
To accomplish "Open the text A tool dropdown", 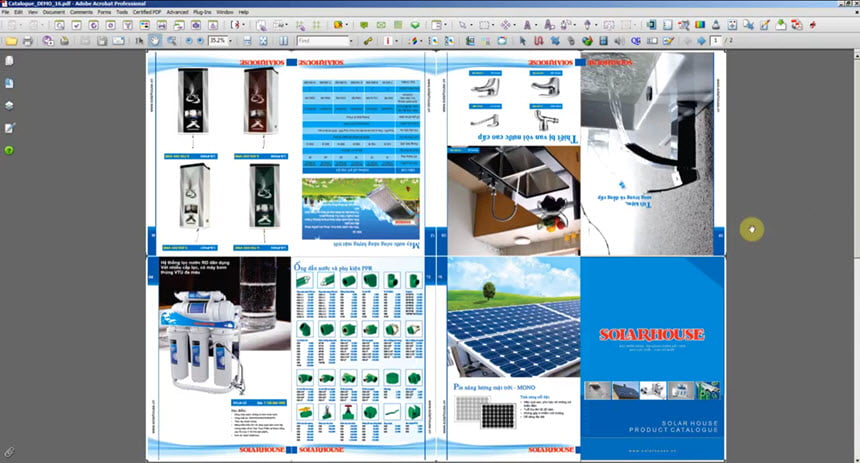I will (x=535, y=25).
